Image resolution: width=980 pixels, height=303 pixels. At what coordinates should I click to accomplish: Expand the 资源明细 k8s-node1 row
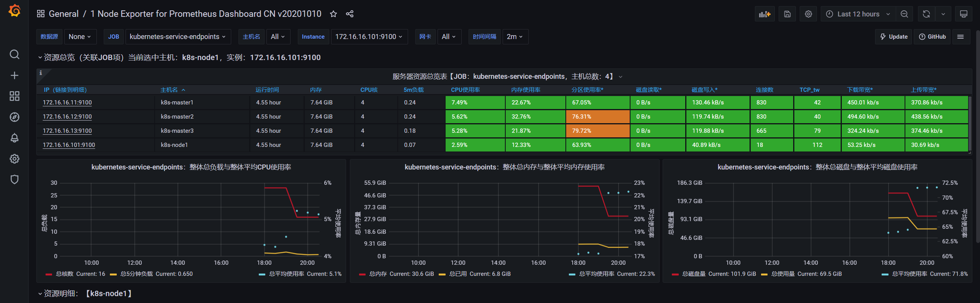click(85, 293)
